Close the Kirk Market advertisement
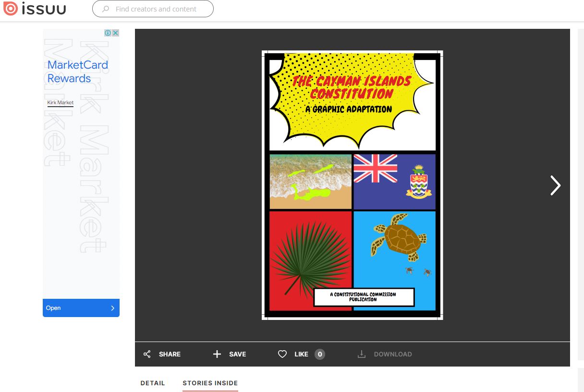 pos(115,33)
